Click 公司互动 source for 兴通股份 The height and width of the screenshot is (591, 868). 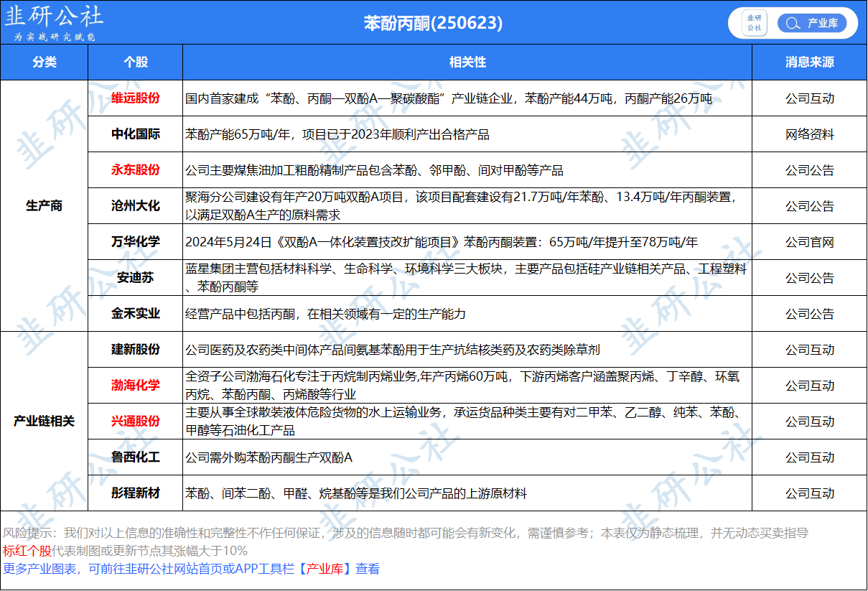click(810, 422)
